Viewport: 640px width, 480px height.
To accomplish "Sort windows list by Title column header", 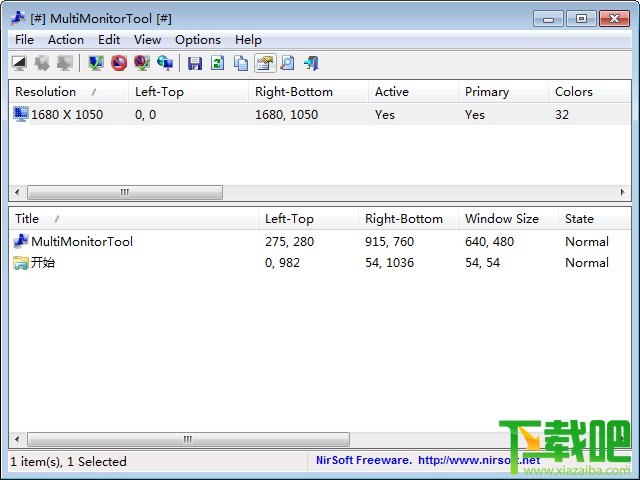I will (x=133, y=218).
